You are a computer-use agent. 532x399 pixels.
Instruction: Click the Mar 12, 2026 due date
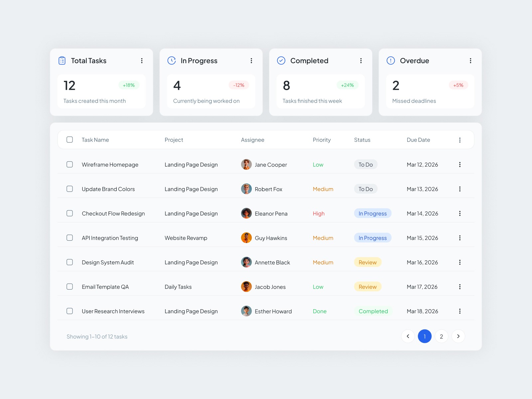(422, 165)
